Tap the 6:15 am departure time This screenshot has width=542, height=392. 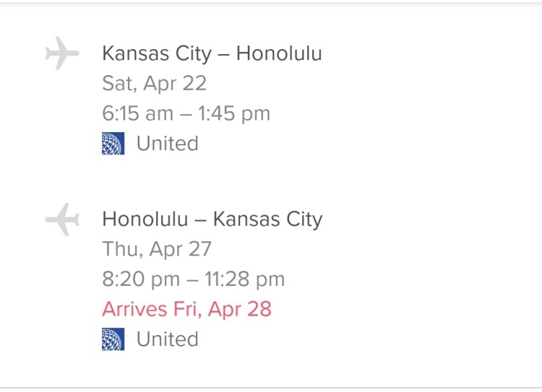[137, 113]
